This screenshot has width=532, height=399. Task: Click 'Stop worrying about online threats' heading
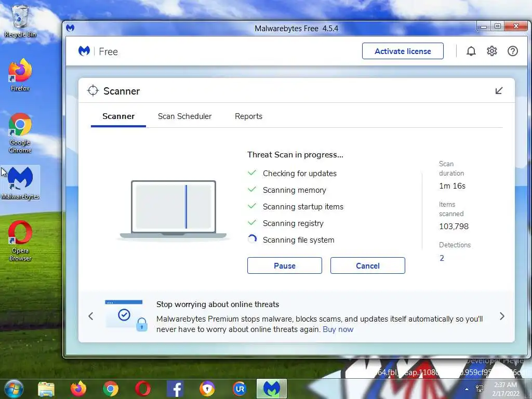click(218, 304)
